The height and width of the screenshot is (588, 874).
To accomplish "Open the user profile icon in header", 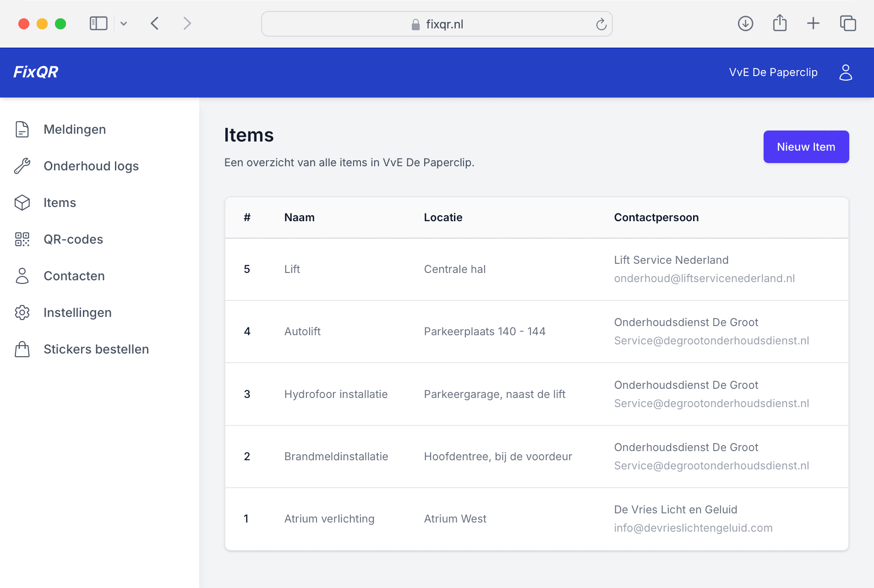I will coord(846,72).
